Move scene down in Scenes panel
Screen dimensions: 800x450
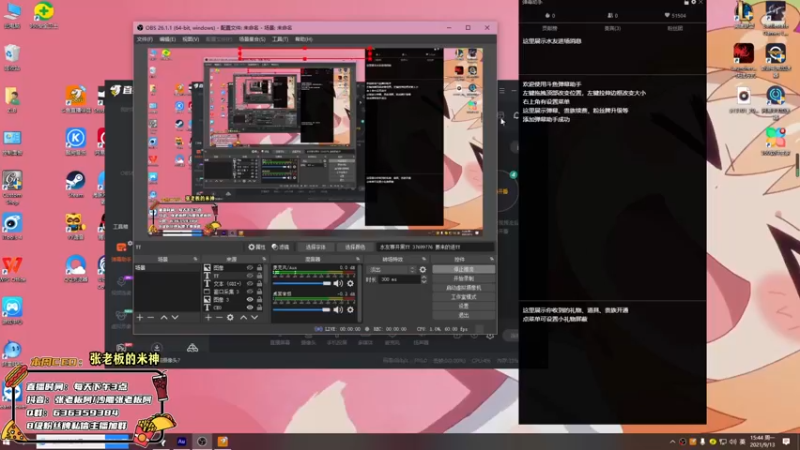click(175, 317)
